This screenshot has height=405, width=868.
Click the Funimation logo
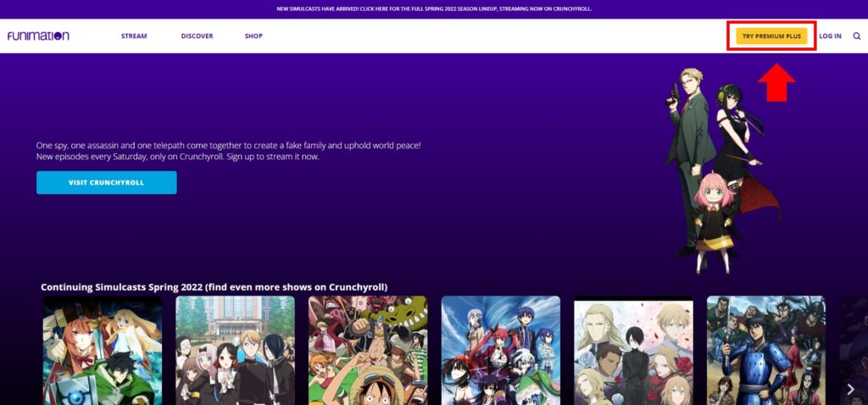tap(38, 36)
